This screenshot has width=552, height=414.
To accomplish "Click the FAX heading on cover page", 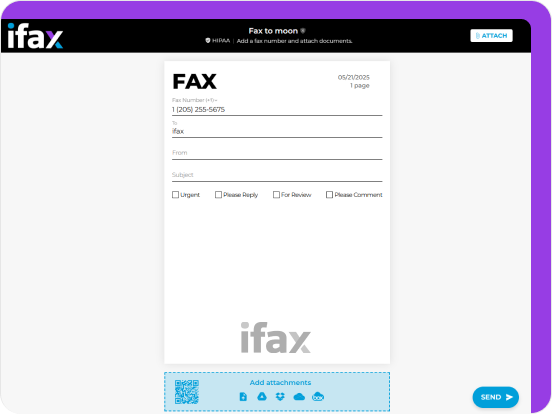I will (x=195, y=82).
